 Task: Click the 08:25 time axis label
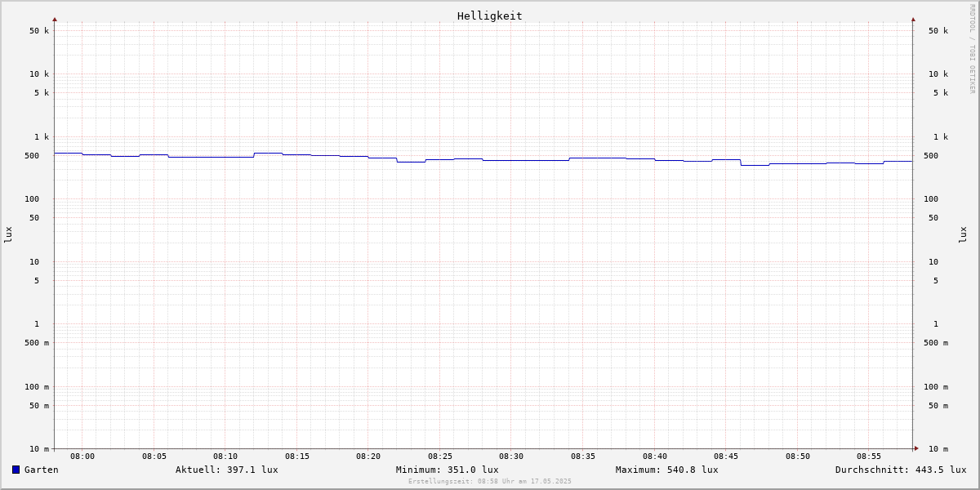440,457
